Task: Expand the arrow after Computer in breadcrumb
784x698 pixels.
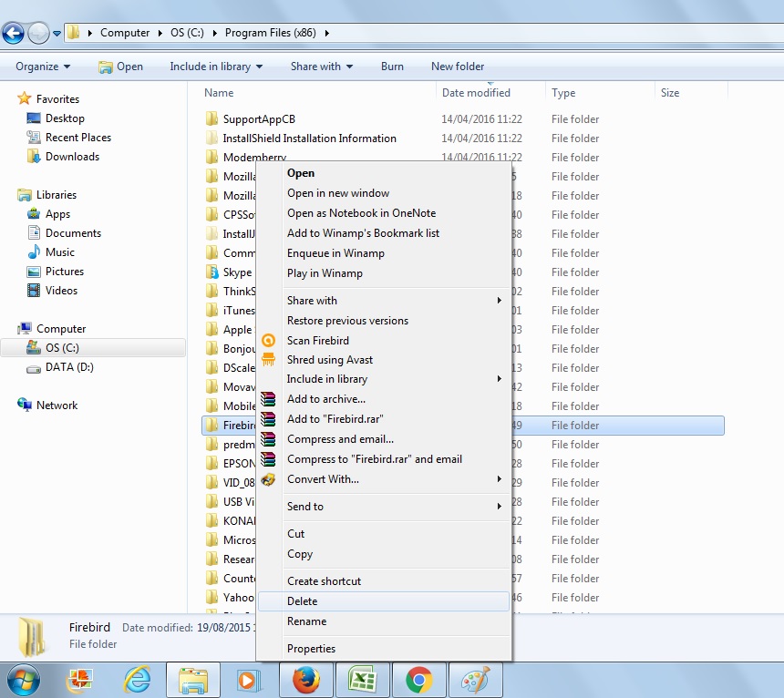Action: coord(160,33)
